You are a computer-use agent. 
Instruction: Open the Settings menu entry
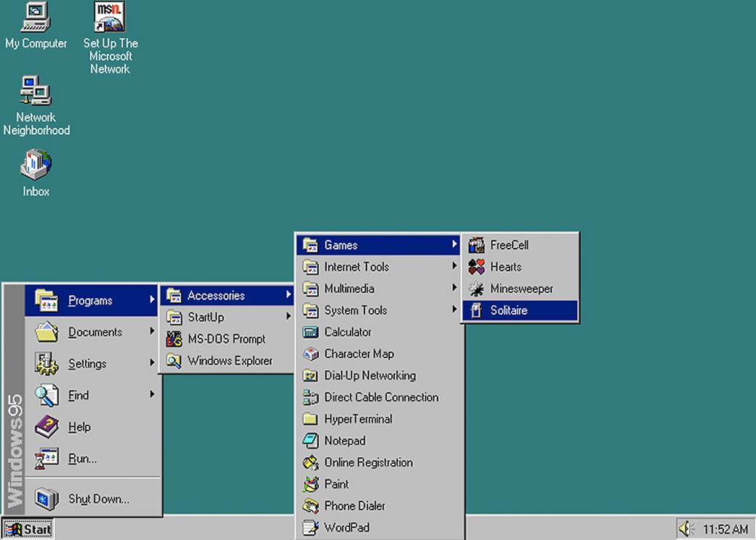[x=87, y=364]
